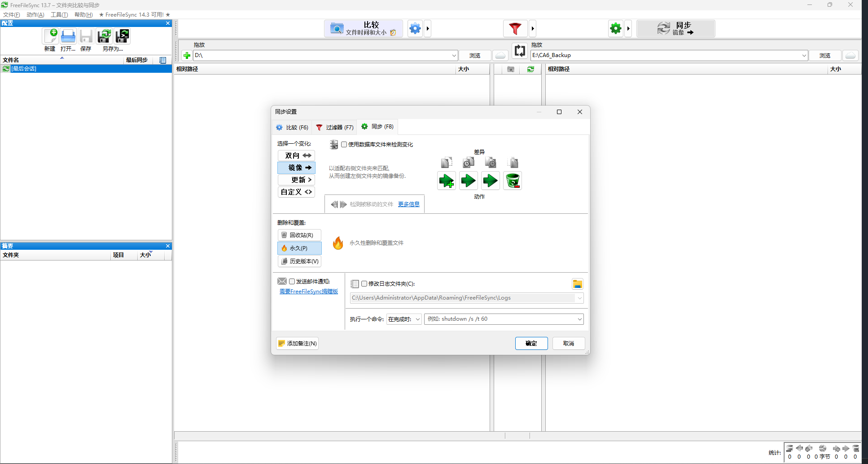Click left folder cloud access icon

coord(500,56)
